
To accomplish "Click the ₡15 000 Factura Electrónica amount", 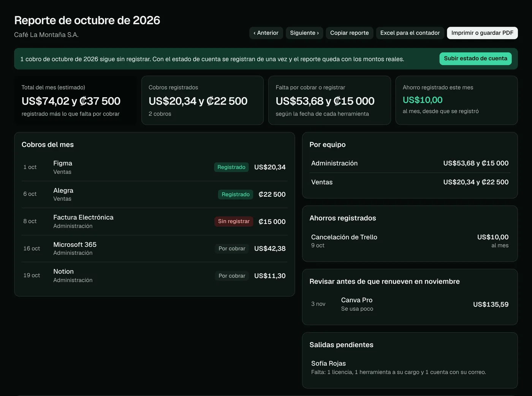I will tap(272, 222).
